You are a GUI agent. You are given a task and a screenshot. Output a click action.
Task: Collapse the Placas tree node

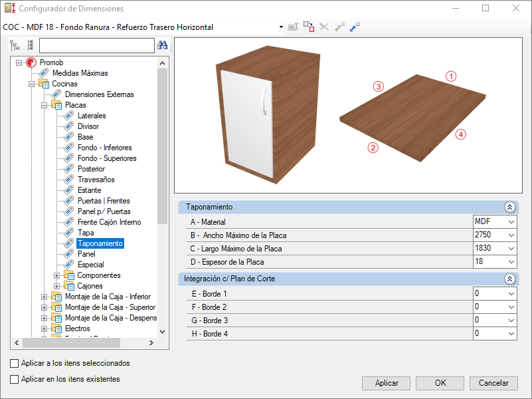tap(44, 105)
